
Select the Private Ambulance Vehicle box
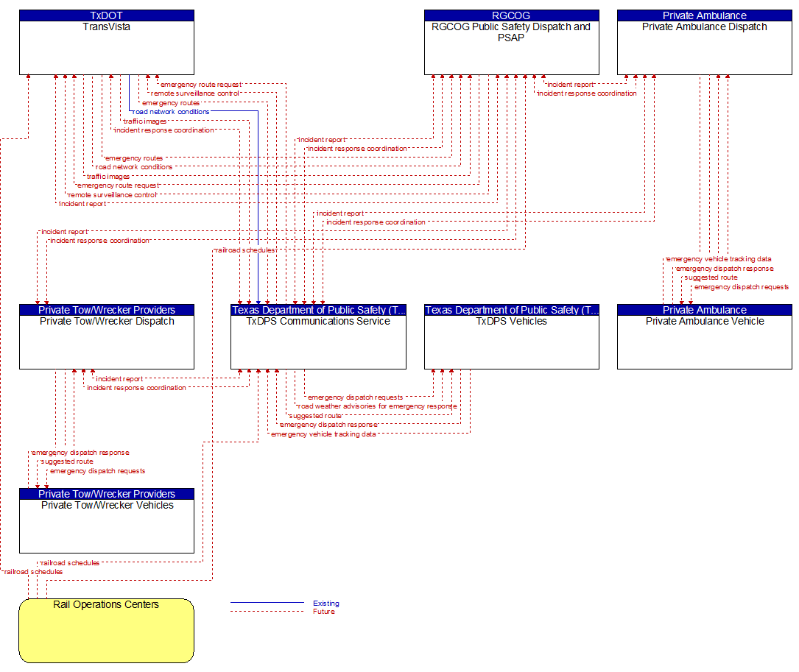704,337
